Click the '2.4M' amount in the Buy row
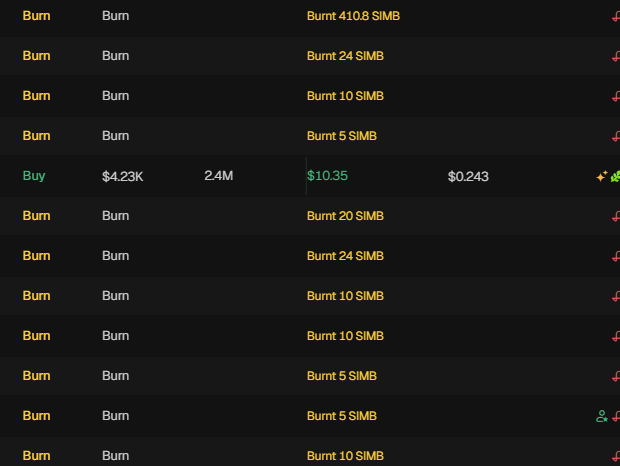620x466 pixels. [x=219, y=176]
